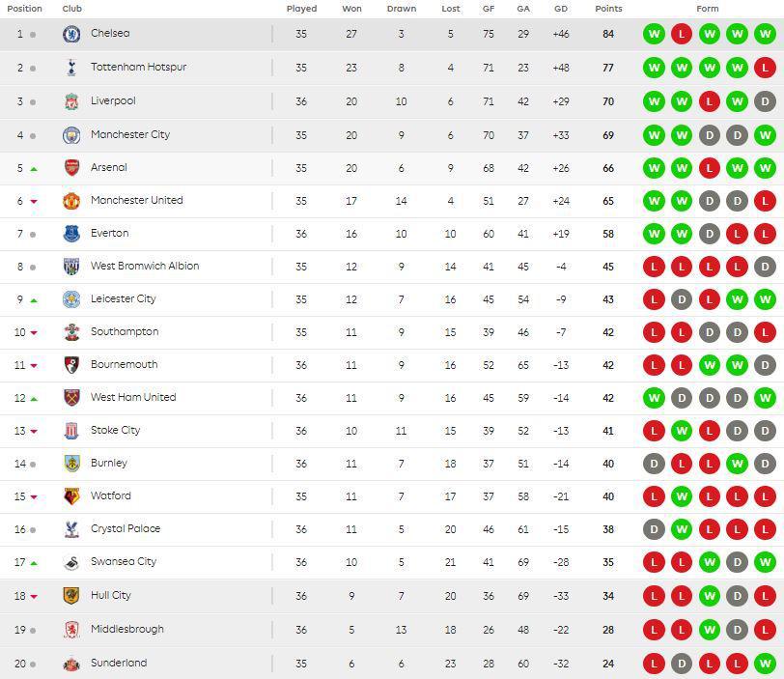
Task: Click the Sunderland club badge
Action: [x=71, y=664]
